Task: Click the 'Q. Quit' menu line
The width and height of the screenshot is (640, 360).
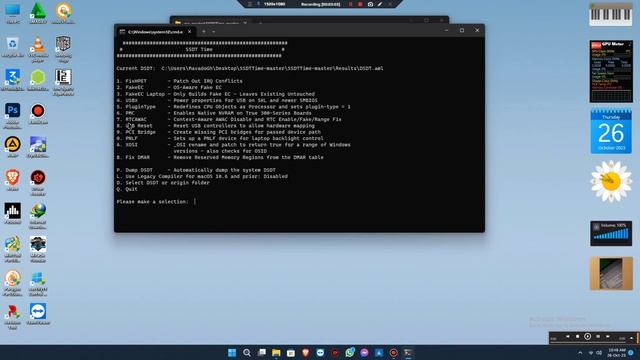Action: click(127, 189)
